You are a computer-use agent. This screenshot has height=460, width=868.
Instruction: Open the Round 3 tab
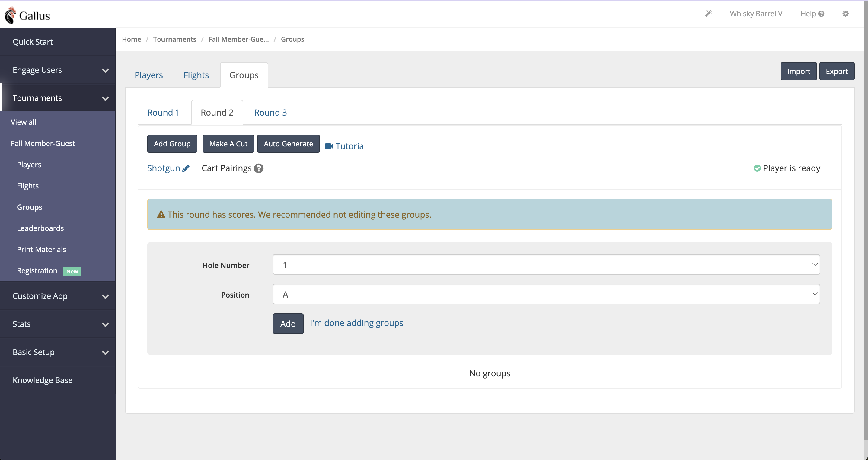[271, 112]
